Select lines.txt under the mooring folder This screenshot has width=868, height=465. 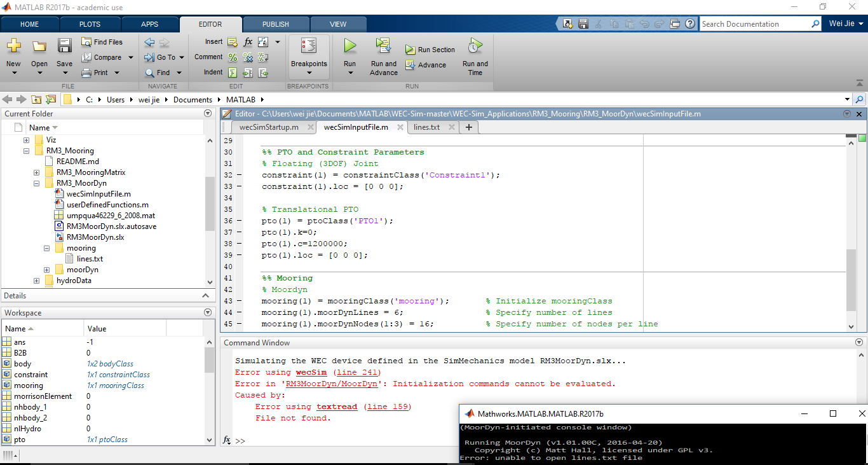[90, 259]
